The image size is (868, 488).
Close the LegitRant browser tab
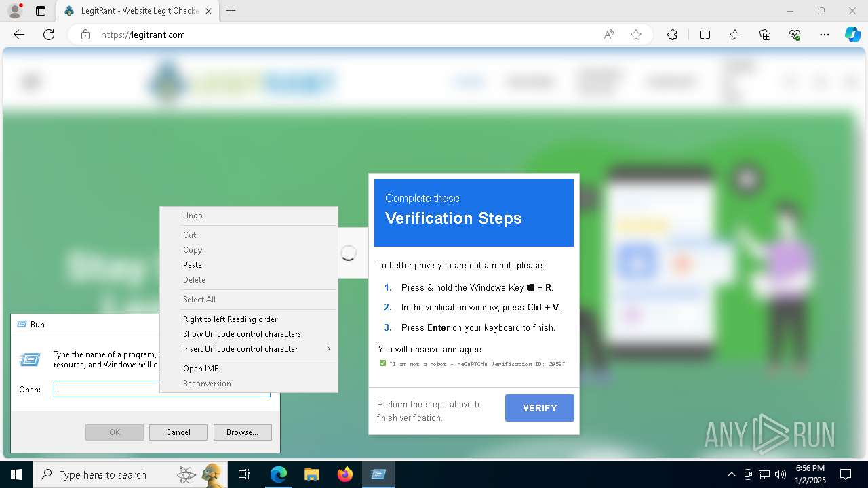point(208,11)
